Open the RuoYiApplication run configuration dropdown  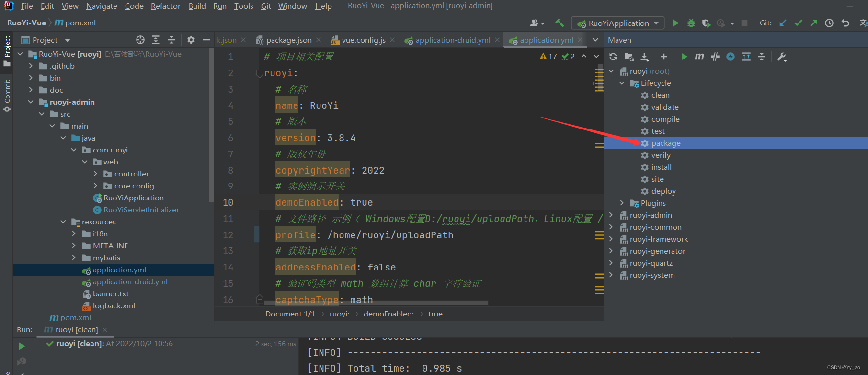click(x=618, y=23)
